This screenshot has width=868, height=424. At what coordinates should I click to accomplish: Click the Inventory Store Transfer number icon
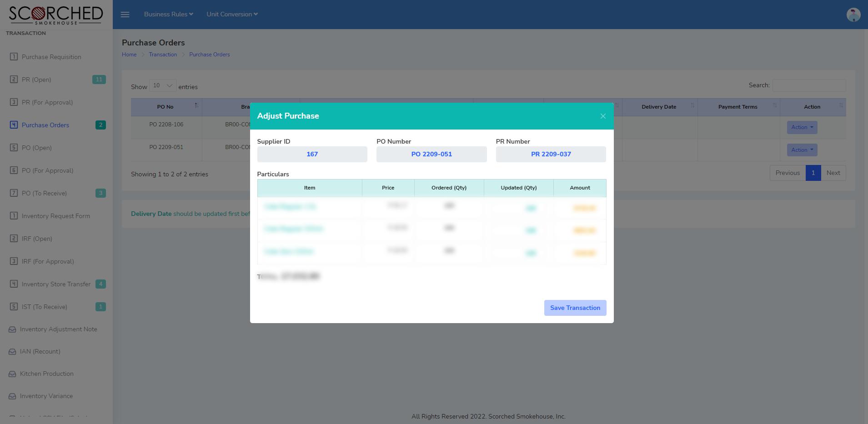tap(14, 284)
